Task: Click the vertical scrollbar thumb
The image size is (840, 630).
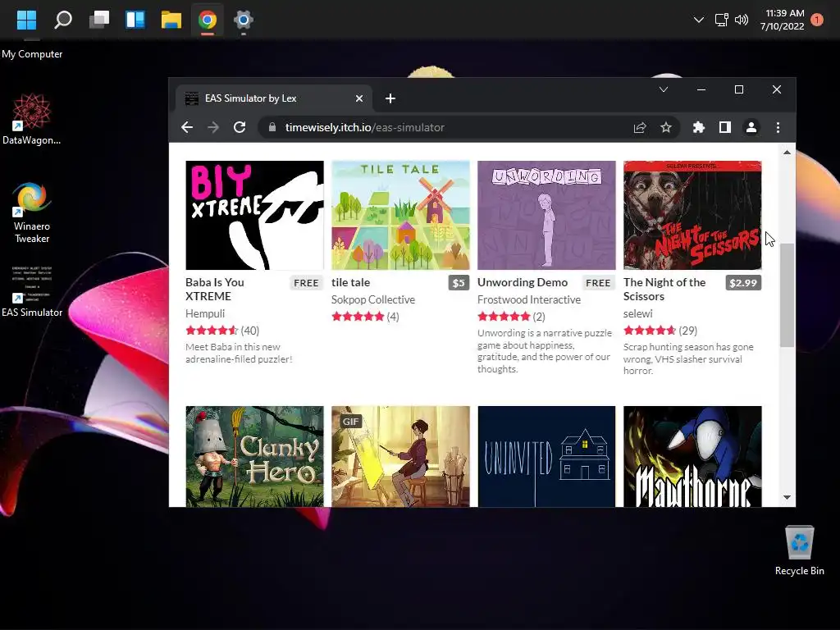Action: click(x=787, y=295)
